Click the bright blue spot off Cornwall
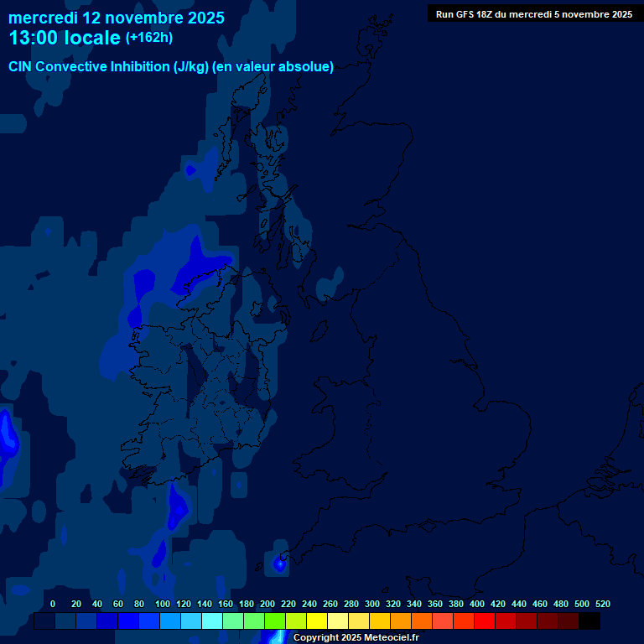Image resolution: width=644 pixels, height=644 pixels. point(278,564)
